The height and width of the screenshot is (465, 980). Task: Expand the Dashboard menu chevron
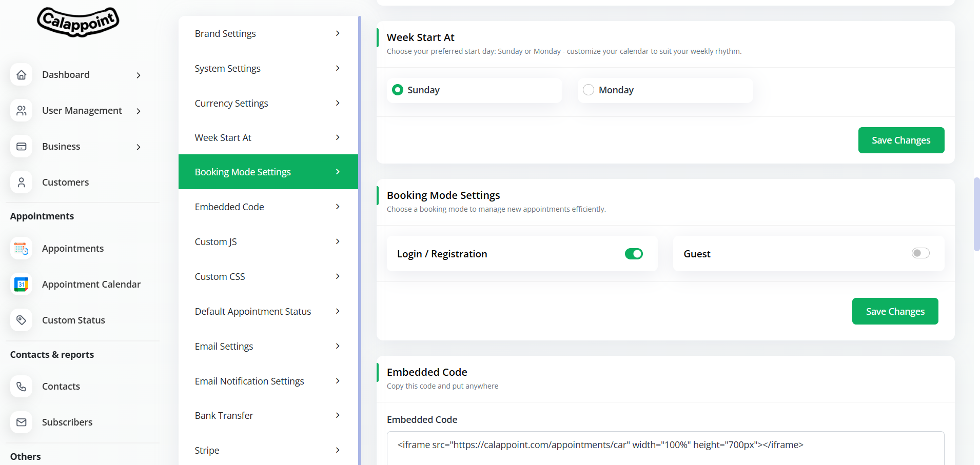[x=139, y=75]
